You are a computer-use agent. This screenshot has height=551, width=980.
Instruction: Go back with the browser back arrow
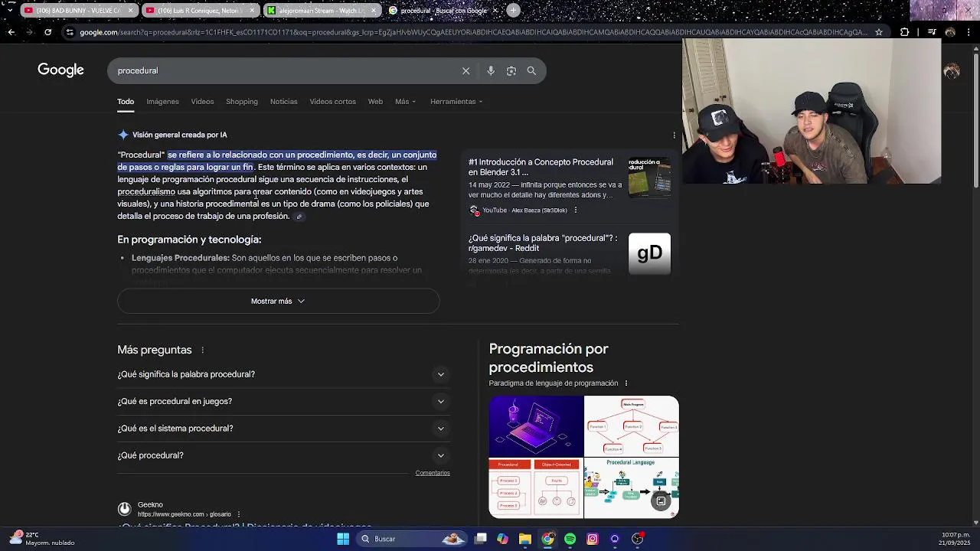(11, 32)
